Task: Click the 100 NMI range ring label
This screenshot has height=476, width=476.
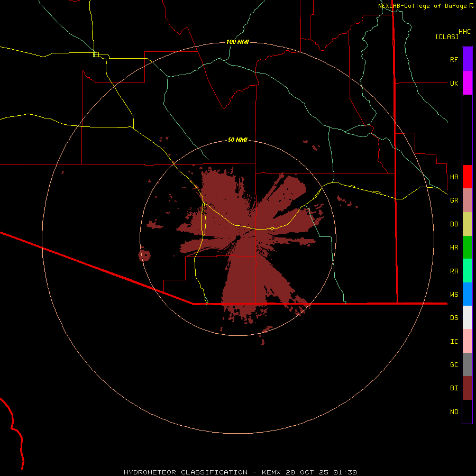Action: (x=237, y=42)
